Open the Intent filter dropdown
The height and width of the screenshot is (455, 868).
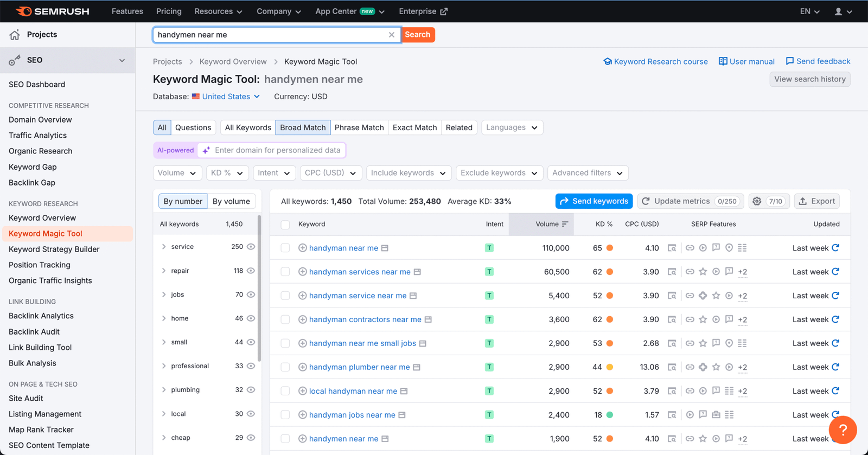[274, 173]
